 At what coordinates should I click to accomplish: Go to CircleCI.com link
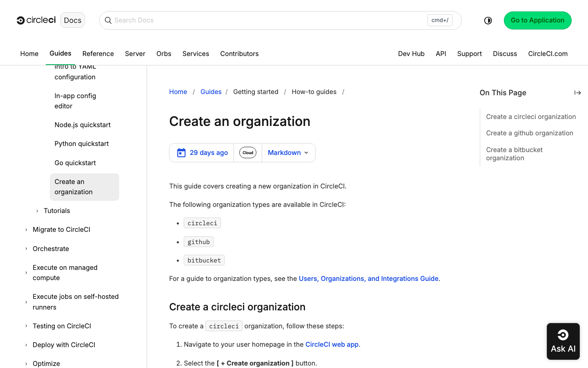(548, 54)
